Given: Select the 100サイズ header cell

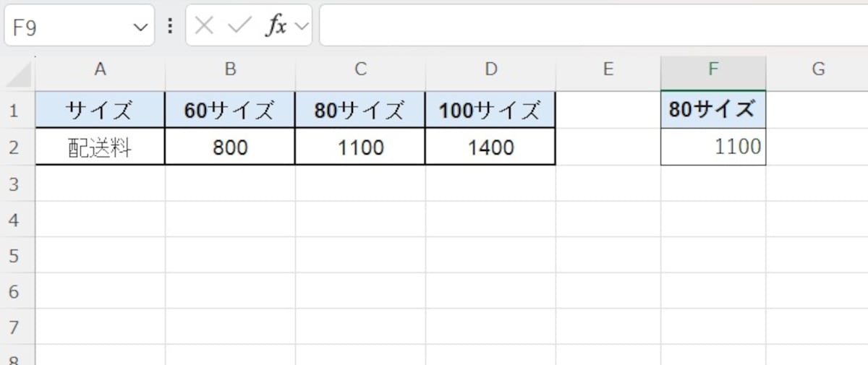Looking at the screenshot, I should pos(490,111).
